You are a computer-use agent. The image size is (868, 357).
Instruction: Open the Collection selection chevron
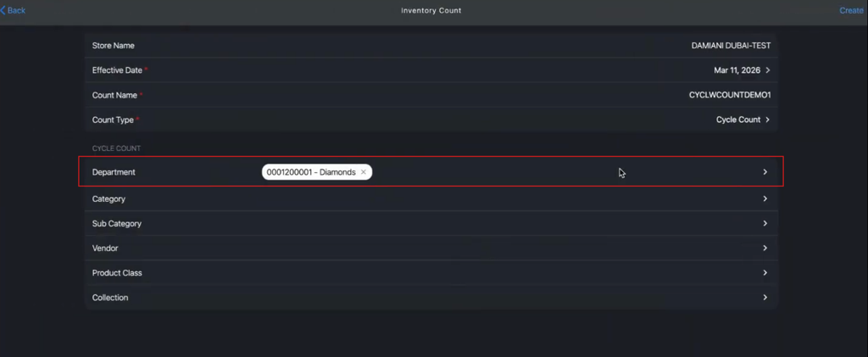tap(765, 298)
